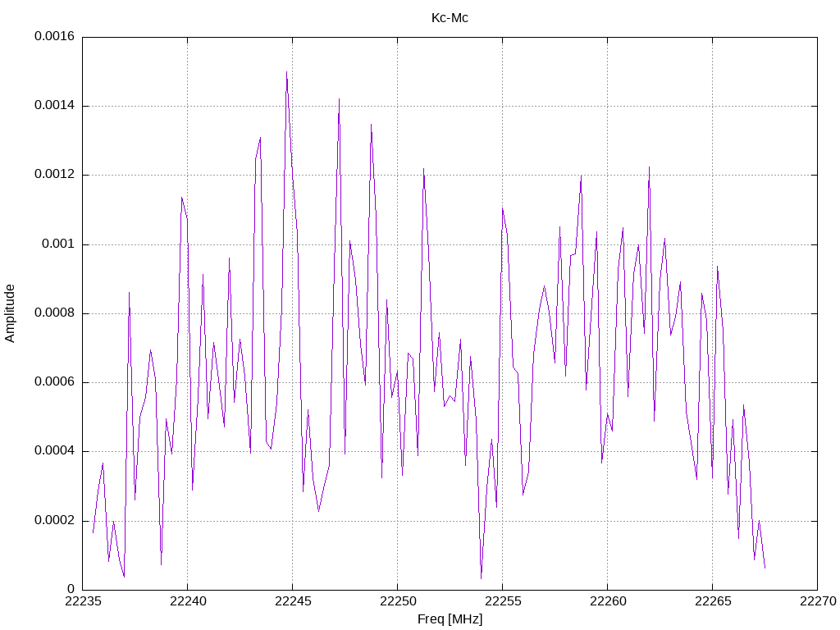This screenshot has height=630, width=840.
Task: Click the 22260 x-axis tick label
Action: click(608, 601)
